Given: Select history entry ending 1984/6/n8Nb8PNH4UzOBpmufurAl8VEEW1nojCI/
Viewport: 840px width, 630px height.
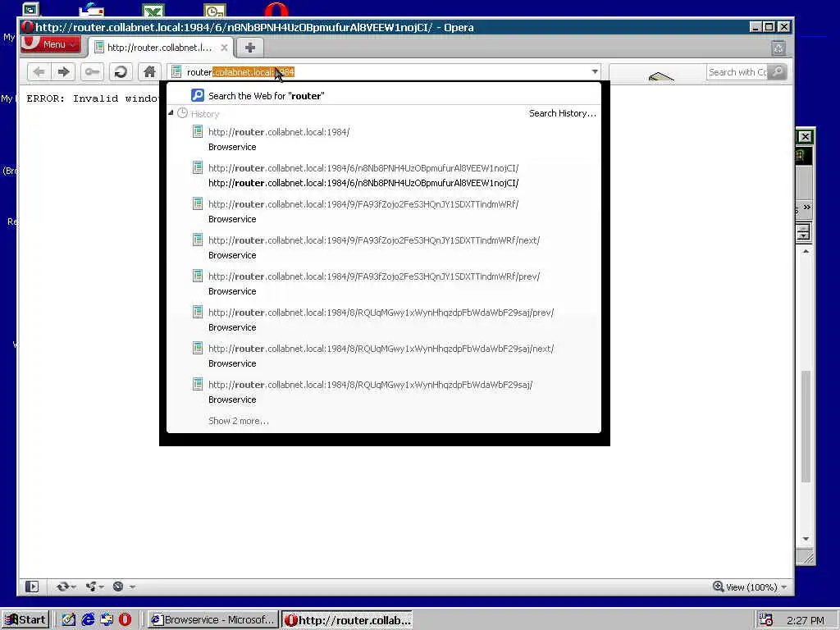Looking at the screenshot, I should tap(384, 176).
